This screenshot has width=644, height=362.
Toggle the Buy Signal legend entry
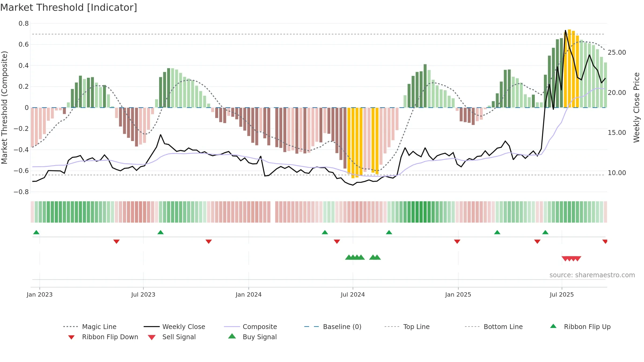click(x=252, y=337)
